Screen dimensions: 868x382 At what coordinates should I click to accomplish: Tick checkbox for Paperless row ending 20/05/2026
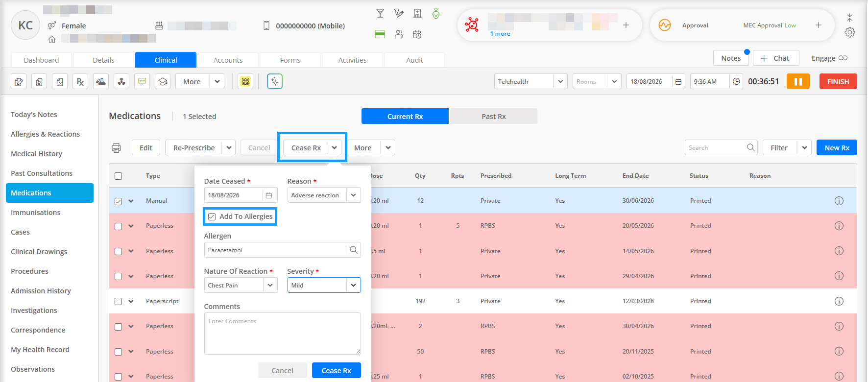tap(118, 226)
